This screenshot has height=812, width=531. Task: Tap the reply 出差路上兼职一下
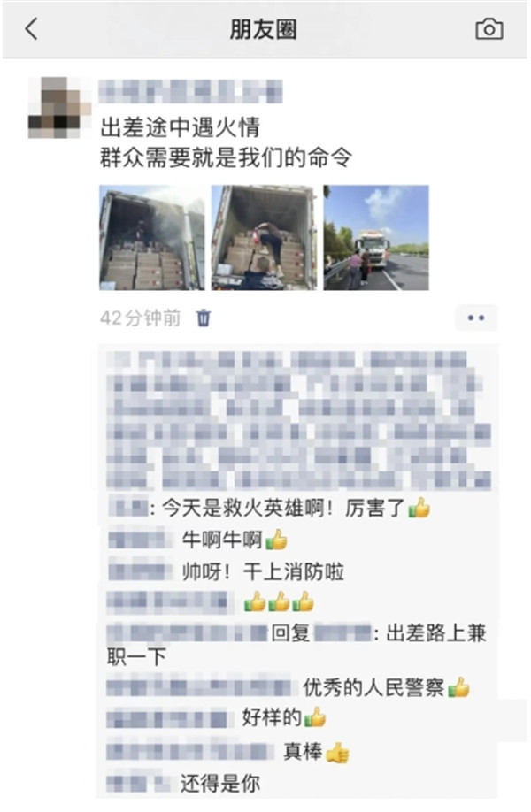point(296,645)
